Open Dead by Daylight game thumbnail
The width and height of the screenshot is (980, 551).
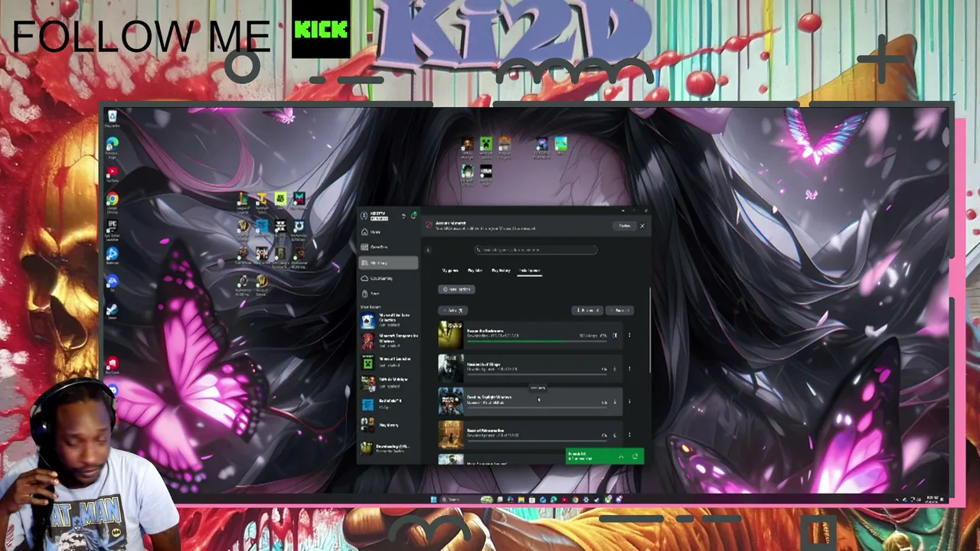pyautogui.click(x=450, y=401)
